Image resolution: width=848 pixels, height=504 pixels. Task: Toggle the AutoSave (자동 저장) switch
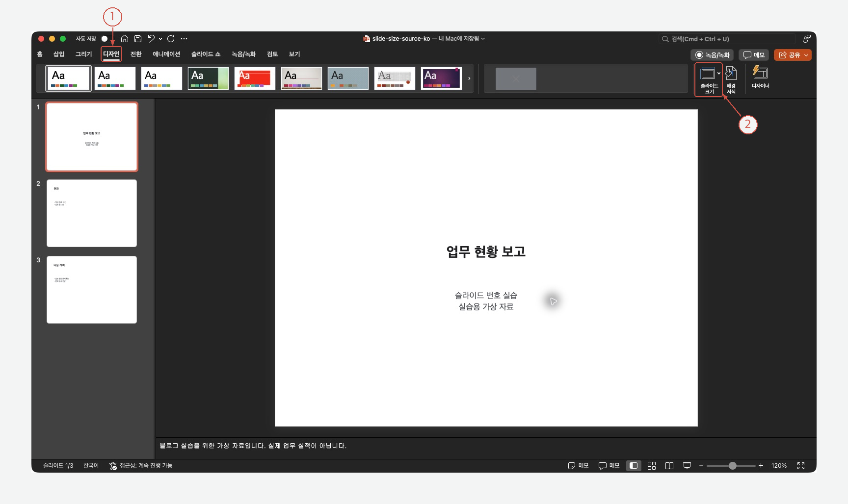click(x=105, y=39)
